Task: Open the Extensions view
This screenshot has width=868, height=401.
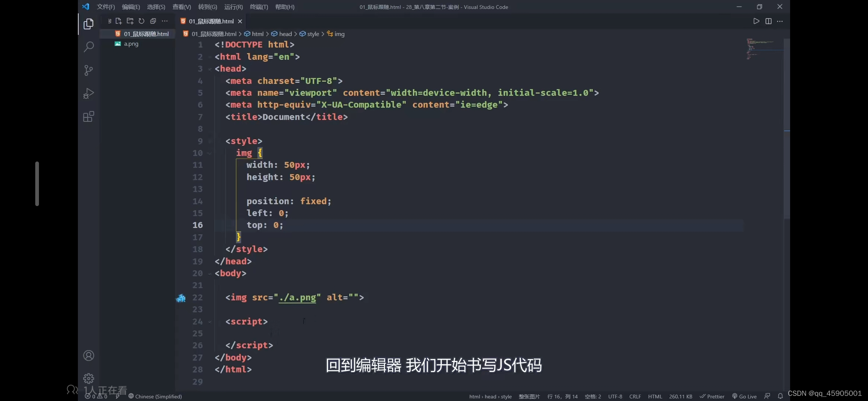Action: click(89, 116)
